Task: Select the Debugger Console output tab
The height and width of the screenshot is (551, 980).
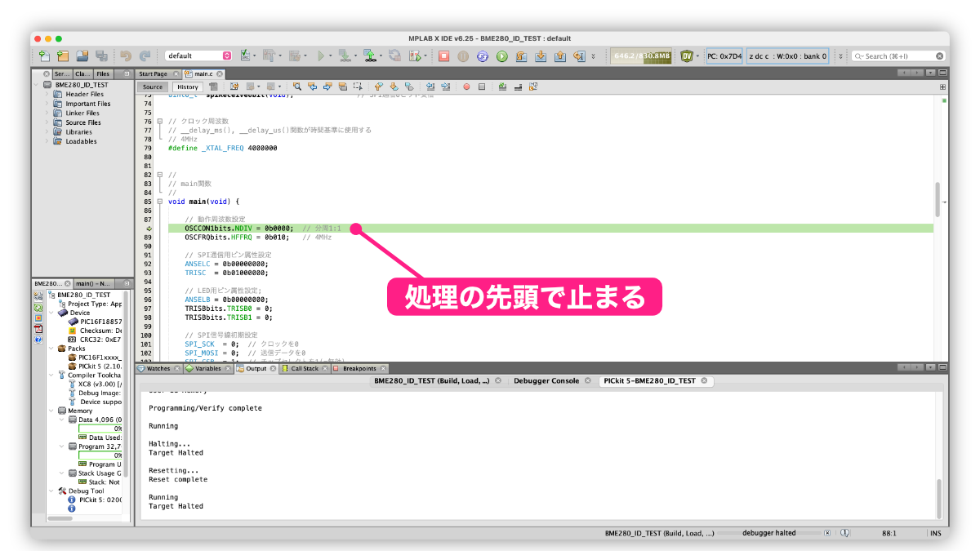Action: pos(546,381)
